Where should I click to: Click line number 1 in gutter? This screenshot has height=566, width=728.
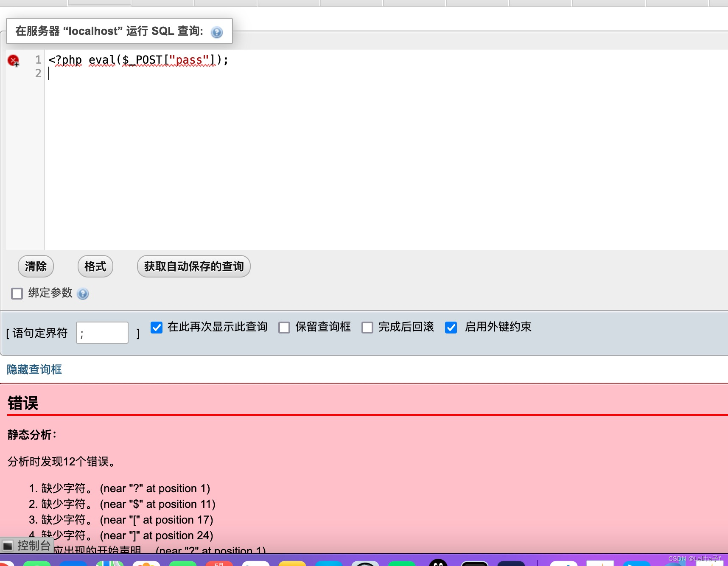(38, 60)
